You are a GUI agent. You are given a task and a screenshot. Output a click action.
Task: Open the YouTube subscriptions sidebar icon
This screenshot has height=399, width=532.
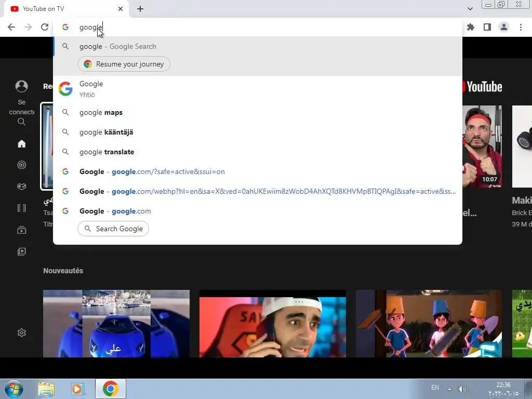click(x=21, y=230)
